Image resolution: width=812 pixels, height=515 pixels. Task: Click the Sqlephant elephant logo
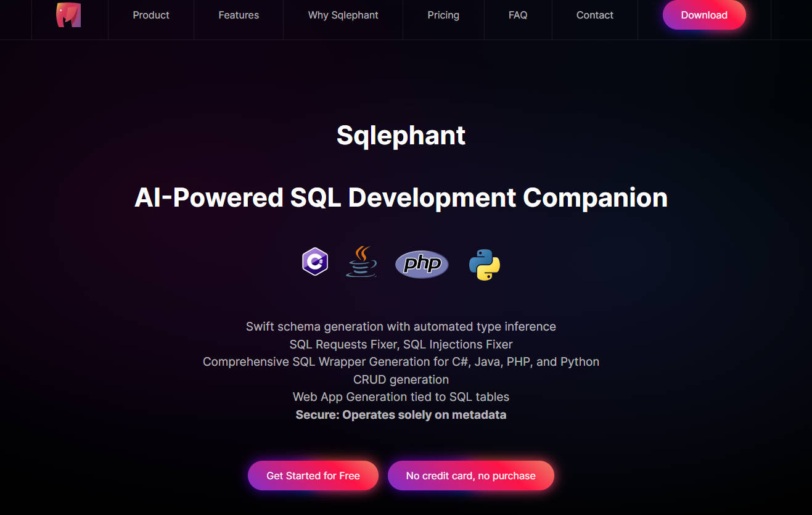[x=69, y=15]
